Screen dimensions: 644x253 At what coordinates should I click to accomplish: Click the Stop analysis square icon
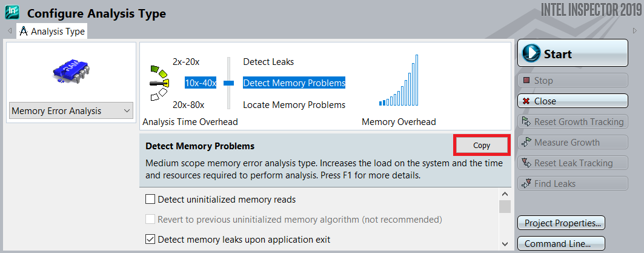pyautogui.click(x=526, y=81)
